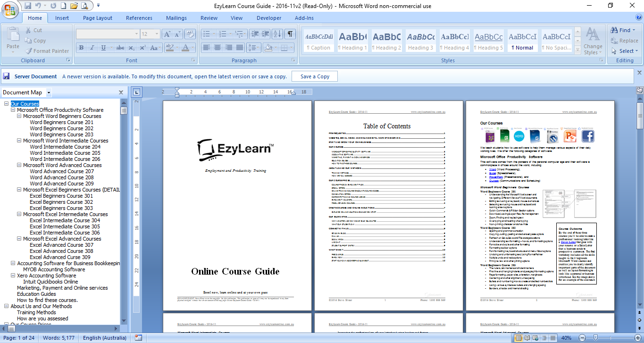644x343 pixels.
Task: Collapse the Microsoft Word Beginners Courses node
Action: [19, 116]
